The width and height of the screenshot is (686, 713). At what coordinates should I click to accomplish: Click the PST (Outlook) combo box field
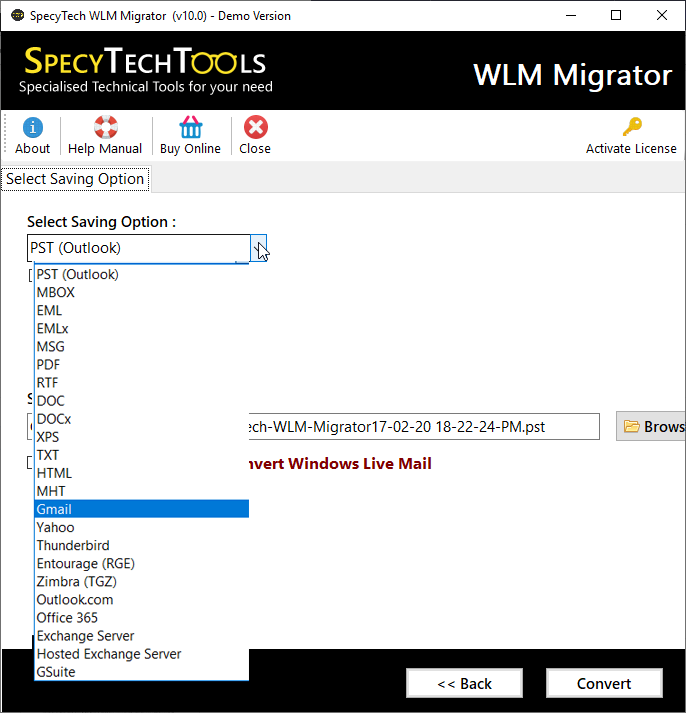coord(139,248)
